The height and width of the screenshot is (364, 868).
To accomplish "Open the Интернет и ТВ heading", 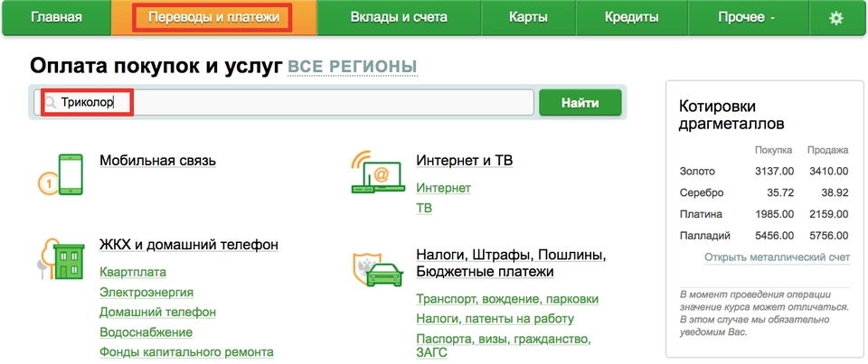I will [465, 161].
